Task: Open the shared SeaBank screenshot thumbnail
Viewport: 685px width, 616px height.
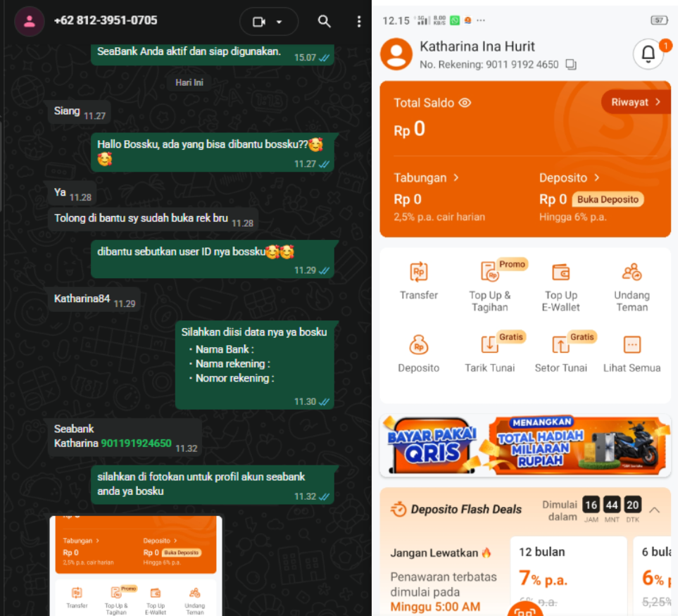Action: coord(136,565)
